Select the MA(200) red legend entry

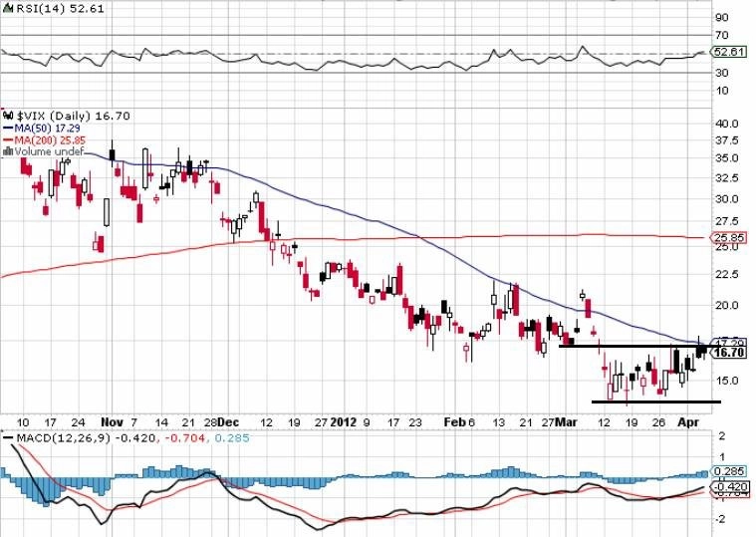(44, 140)
